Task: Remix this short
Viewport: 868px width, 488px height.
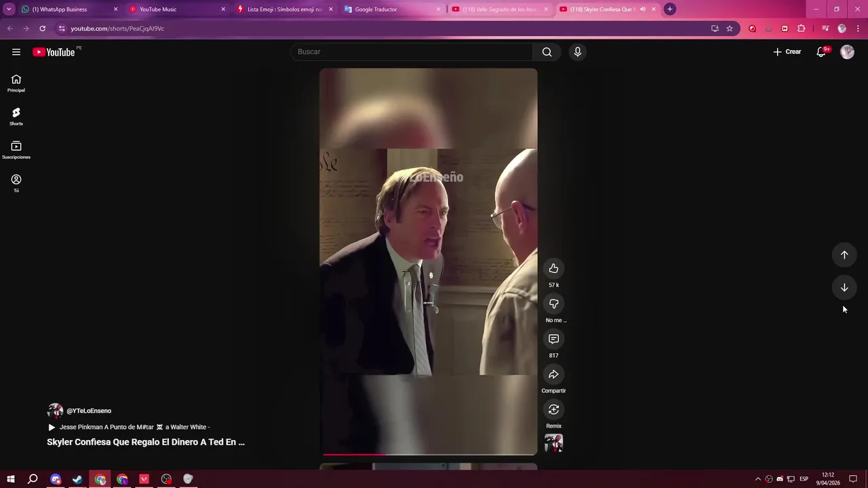Action: [x=553, y=409]
